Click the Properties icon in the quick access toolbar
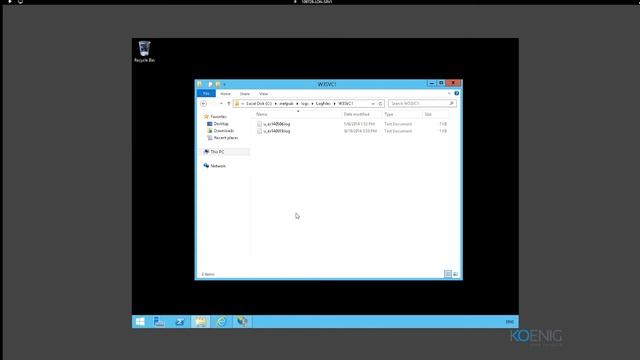This screenshot has width=640, height=360. click(x=210, y=84)
